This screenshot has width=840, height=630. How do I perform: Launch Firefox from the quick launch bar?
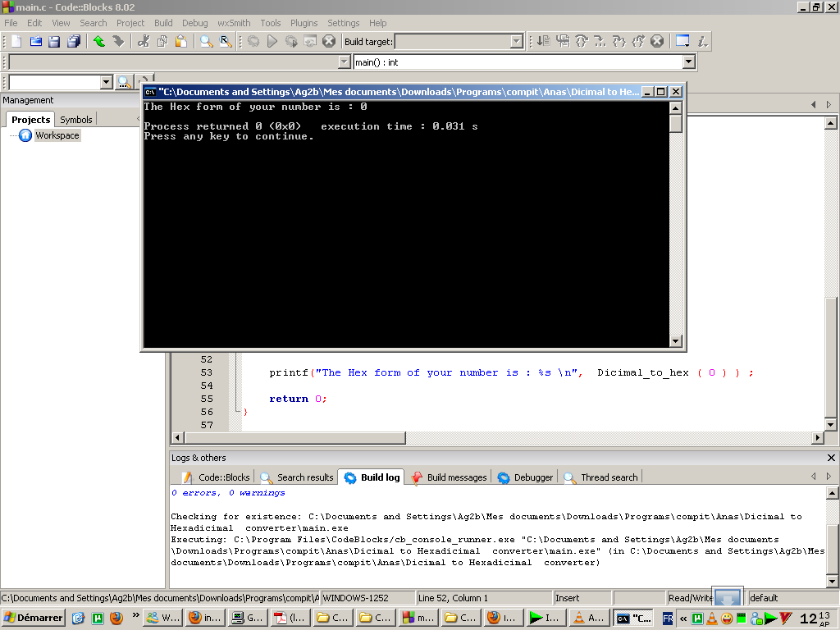[116, 618]
